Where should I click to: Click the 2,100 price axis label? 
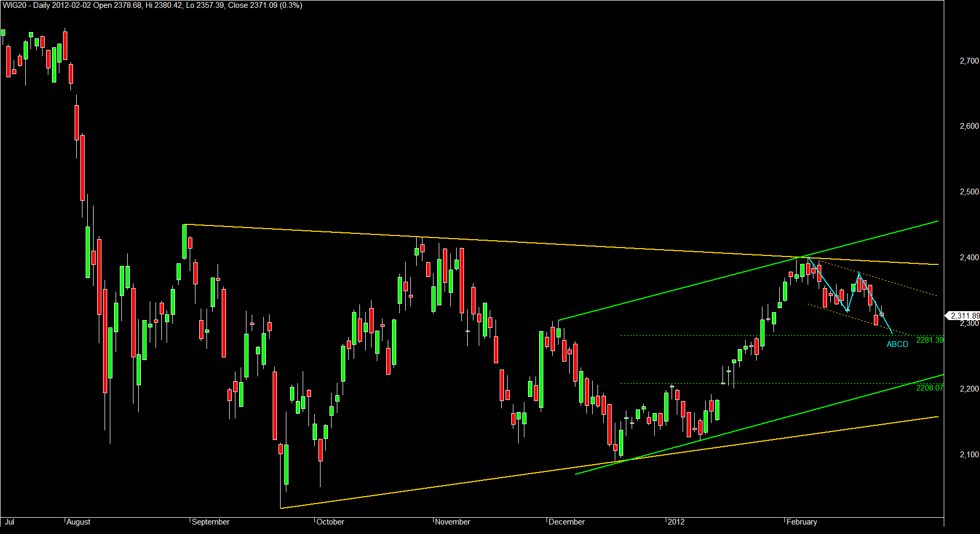[969, 455]
